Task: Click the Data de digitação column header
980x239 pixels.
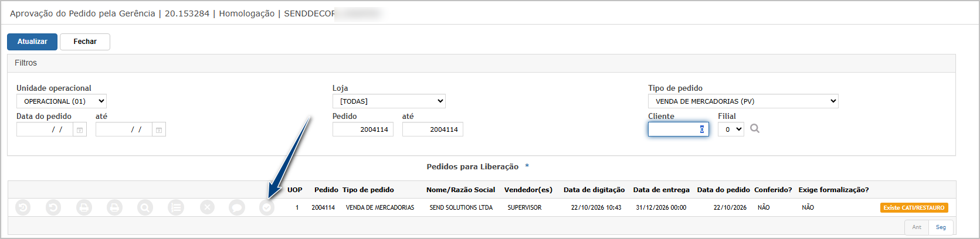Action: click(x=594, y=190)
